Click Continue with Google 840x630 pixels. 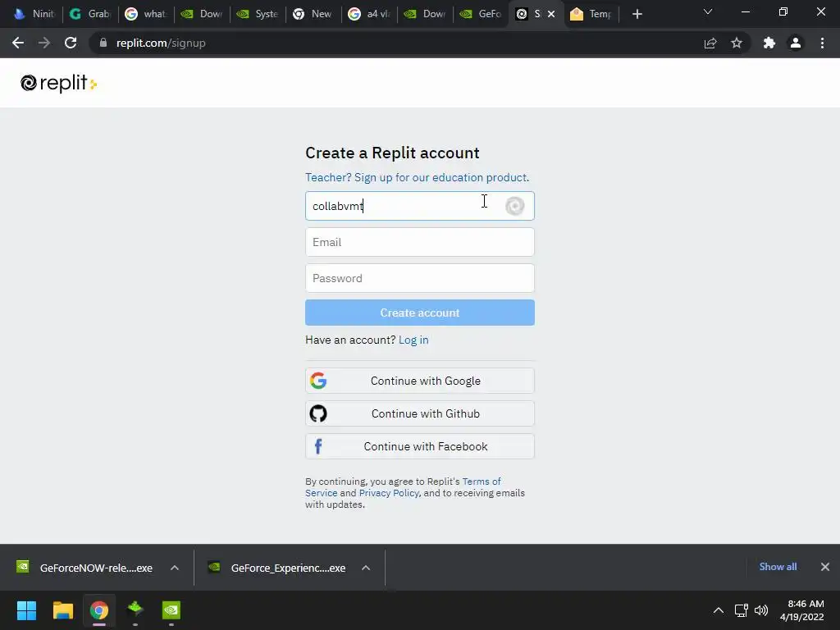(x=420, y=381)
